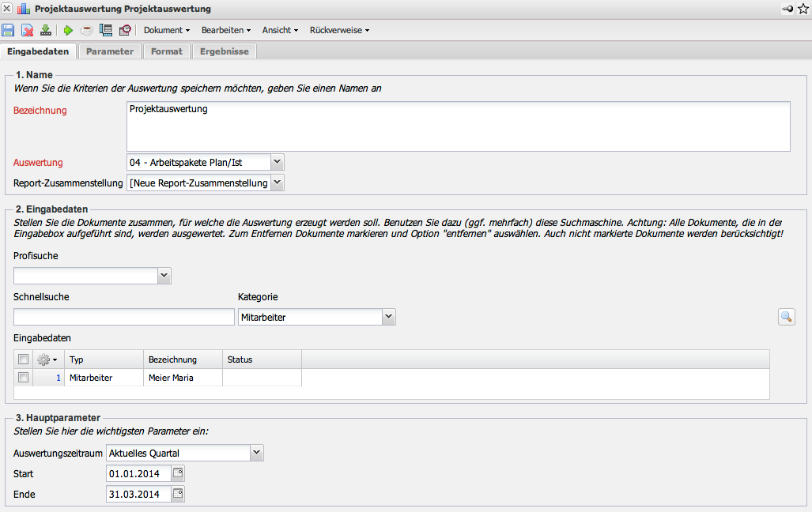
Task: Open the Ergebnisse tab
Action: coord(225,51)
